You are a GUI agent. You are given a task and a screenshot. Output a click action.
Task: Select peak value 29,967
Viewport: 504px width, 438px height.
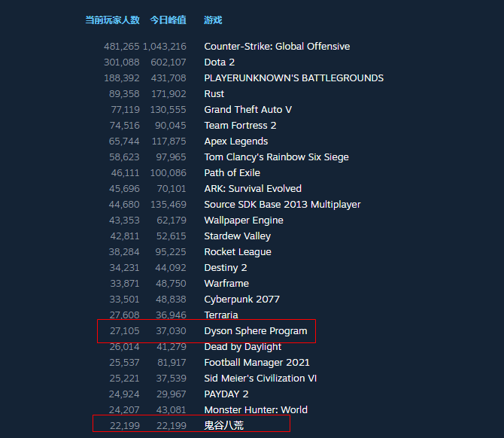coord(172,394)
